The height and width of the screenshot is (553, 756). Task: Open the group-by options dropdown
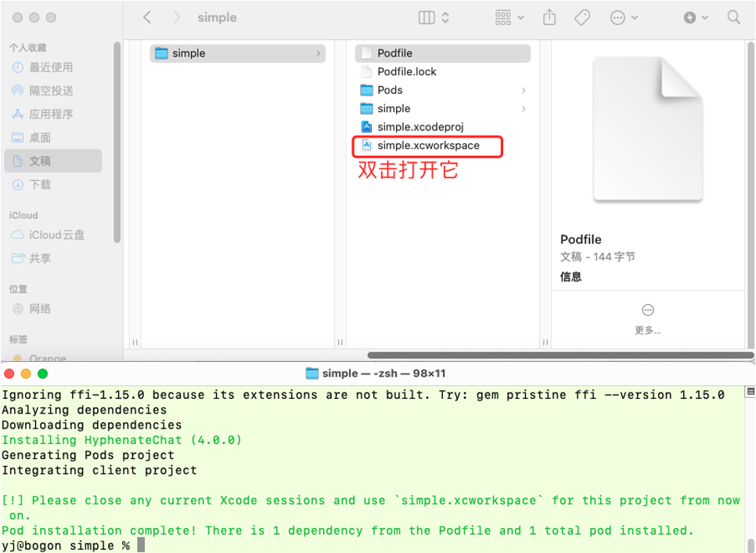pos(513,17)
